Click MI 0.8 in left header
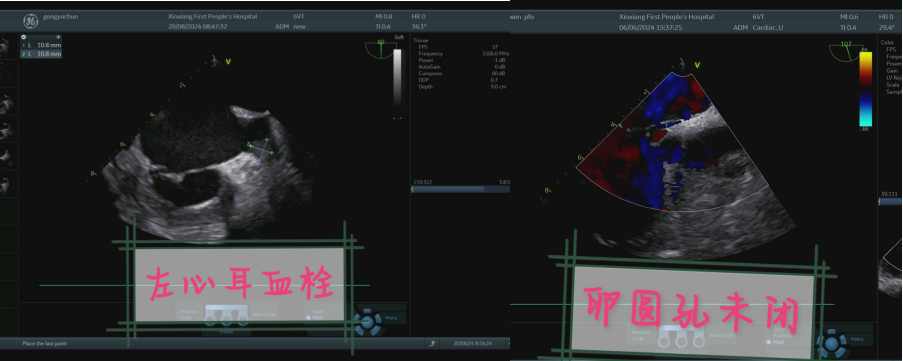The image size is (903, 361). click(x=384, y=17)
